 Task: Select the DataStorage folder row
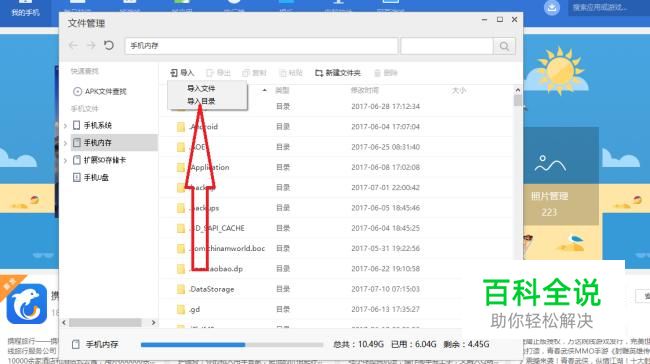(336, 289)
